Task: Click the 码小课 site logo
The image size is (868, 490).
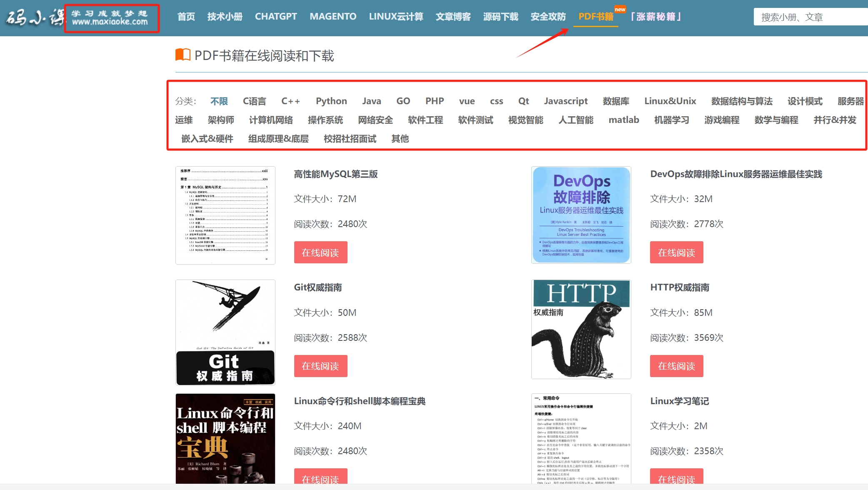Action: coord(35,17)
